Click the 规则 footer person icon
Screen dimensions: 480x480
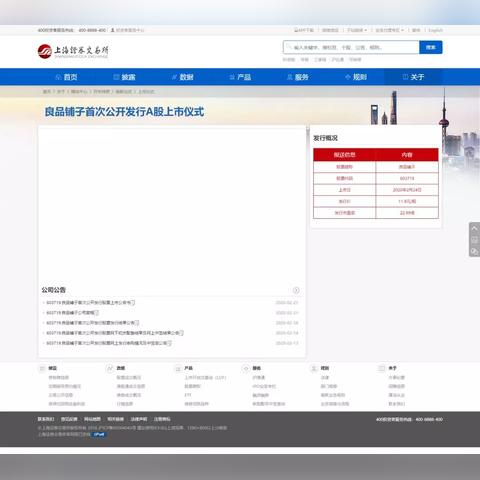[314, 368]
